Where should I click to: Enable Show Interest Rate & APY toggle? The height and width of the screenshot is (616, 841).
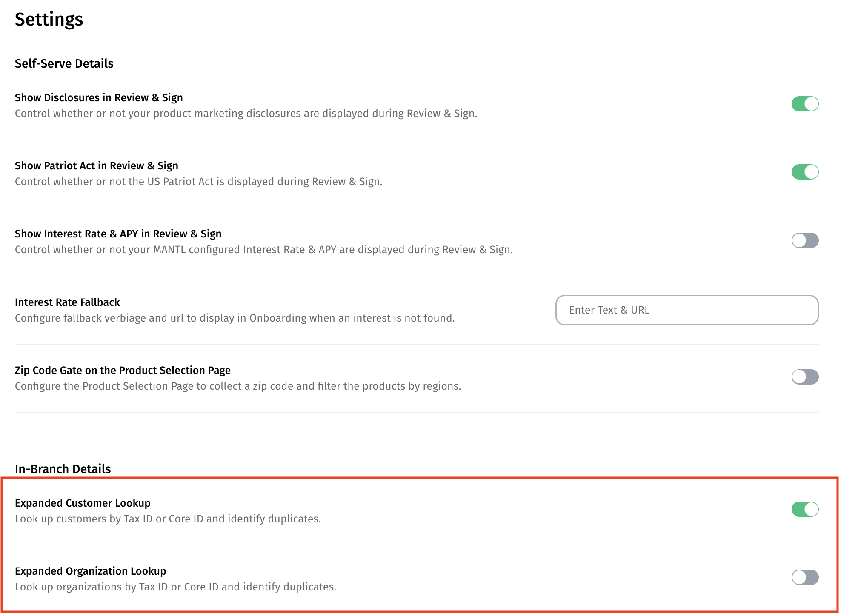(x=804, y=240)
